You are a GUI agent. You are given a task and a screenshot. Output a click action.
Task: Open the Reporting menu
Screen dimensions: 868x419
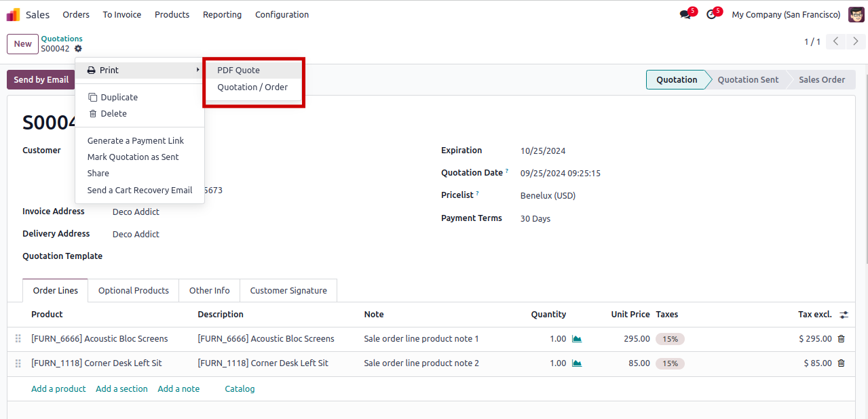tap(222, 14)
